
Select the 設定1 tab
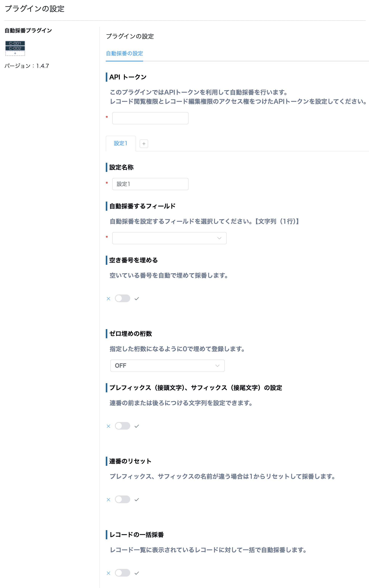pyautogui.click(x=121, y=143)
